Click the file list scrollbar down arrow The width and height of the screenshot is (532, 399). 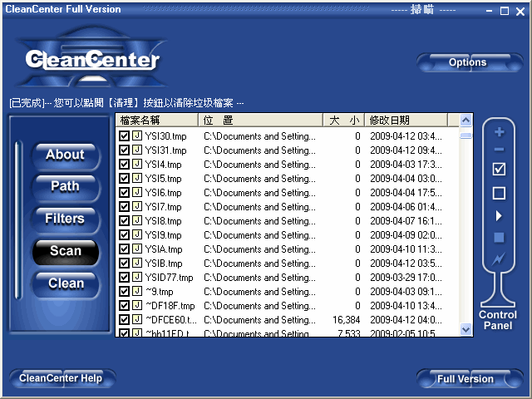[x=466, y=330]
